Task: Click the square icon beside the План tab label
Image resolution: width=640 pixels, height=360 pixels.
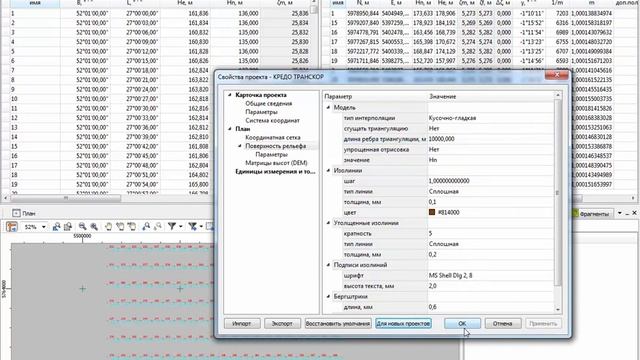Action: (x=16, y=213)
